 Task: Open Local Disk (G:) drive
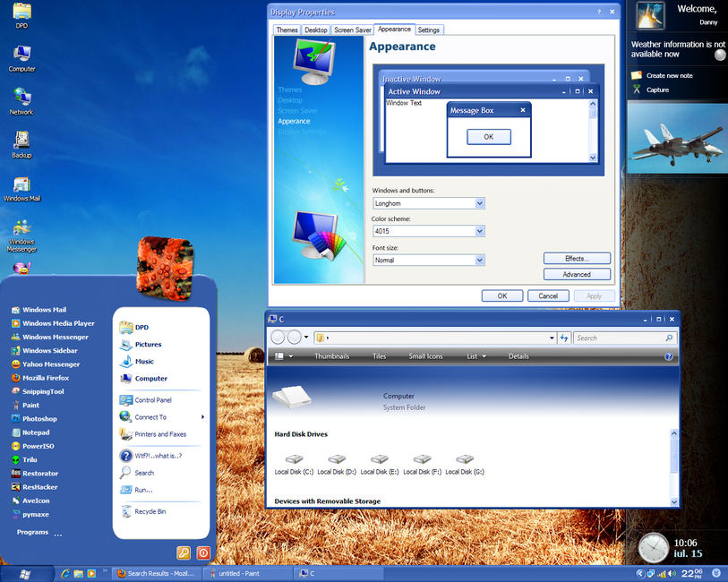465,465
